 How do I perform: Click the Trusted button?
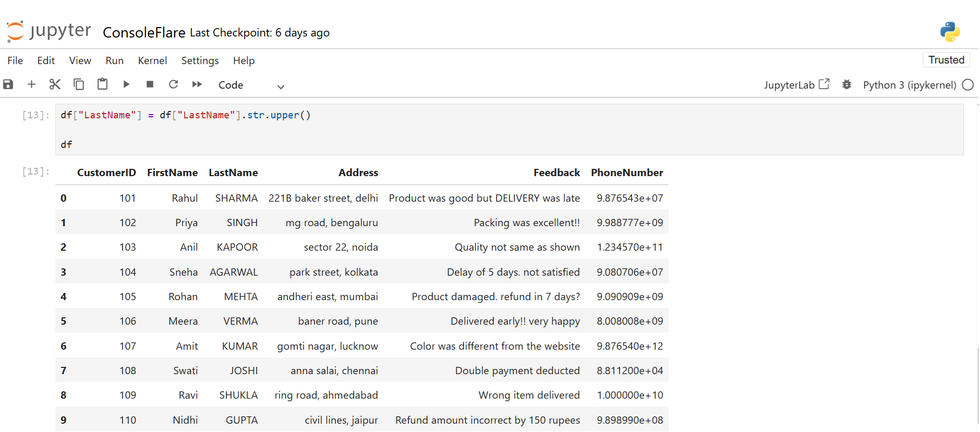pyautogui.click(x=946, y=60)
